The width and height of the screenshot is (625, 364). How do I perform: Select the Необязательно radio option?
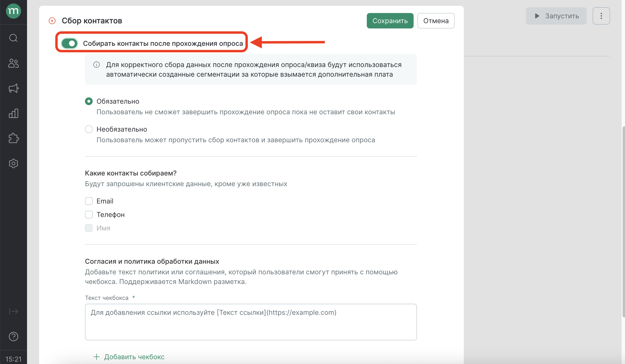[x=89, y=129]
